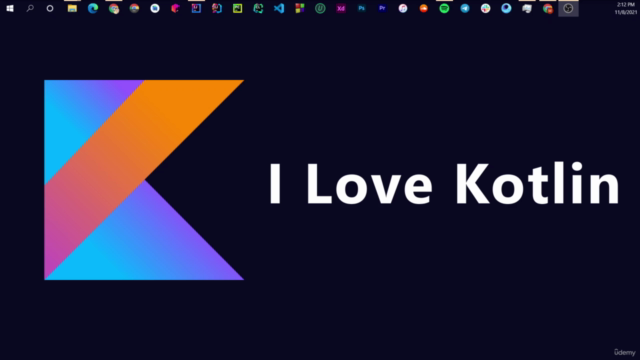Launch Cortana circle icon
Image resolution: width=640 pixels, height=360 pixels.
[50, 8]
